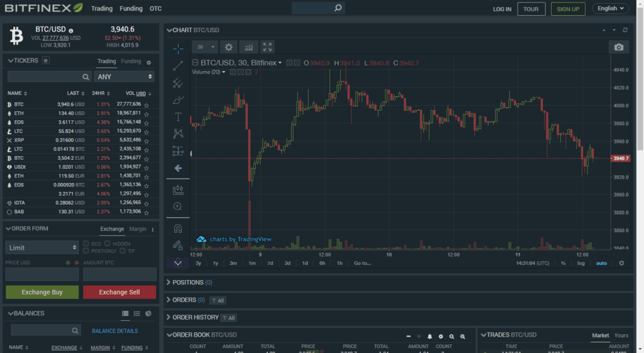Open the Funding menu in top navigation
644x353 pixels.
click(x=131, y=8)
